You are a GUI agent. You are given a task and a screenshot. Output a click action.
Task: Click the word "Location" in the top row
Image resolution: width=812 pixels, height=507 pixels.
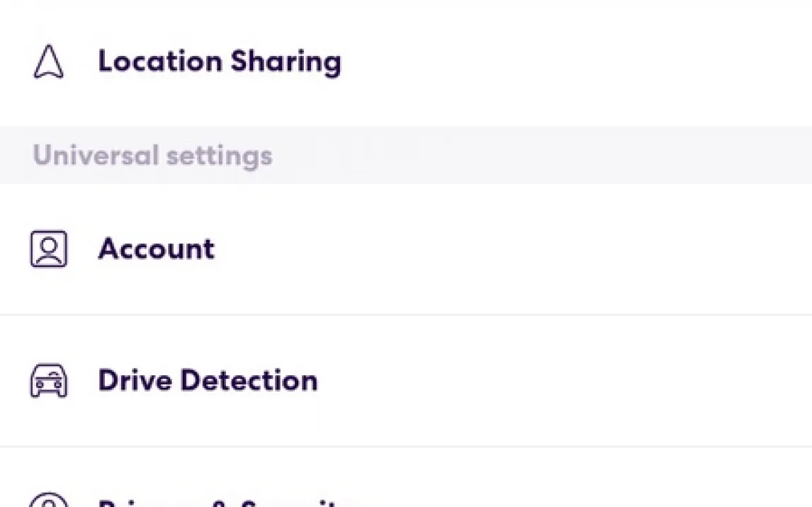159,62
